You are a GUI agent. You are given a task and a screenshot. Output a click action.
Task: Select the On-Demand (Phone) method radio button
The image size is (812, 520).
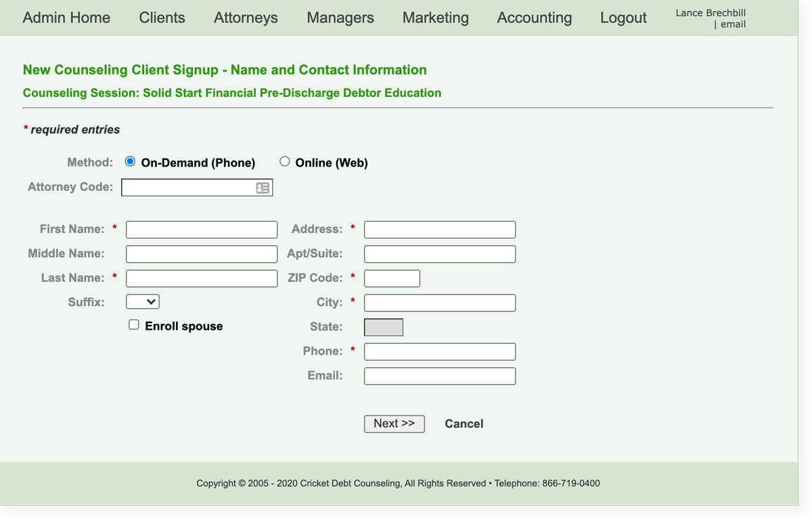[131, 162]
